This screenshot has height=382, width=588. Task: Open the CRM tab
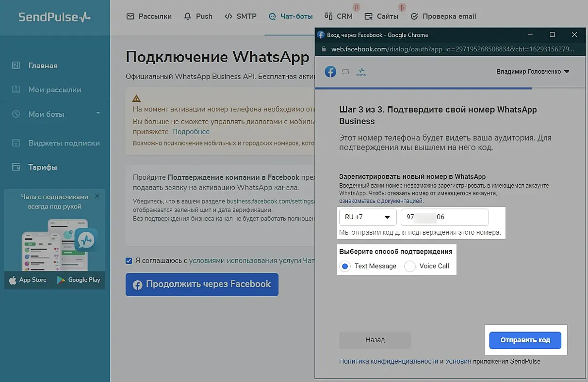pyautogui.click(x=339, y=16)
